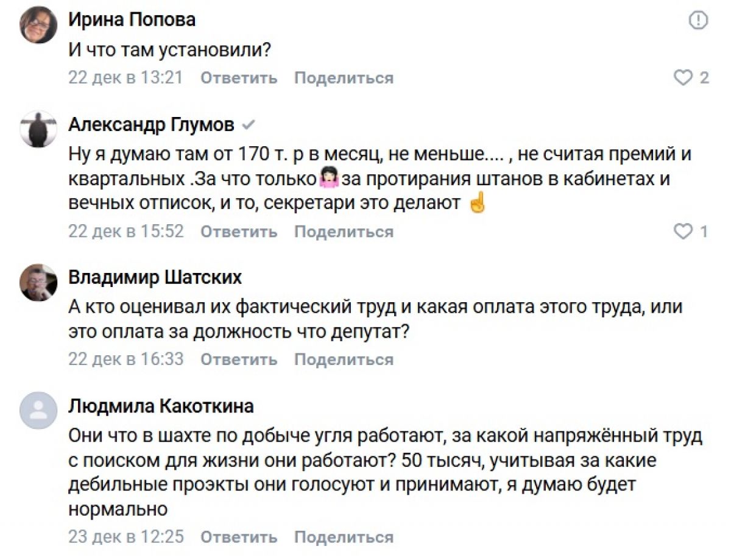Image resolution: width=731 pixels, height=560 pixels.
Task: Like Ирина Попова's comment with the heart
Action: 683,78
